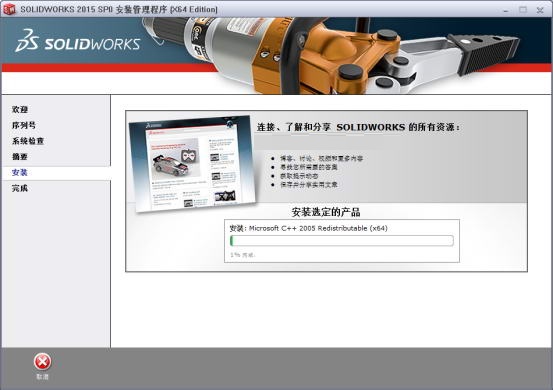The image size is (553, 390).
Task: Open the 完成 step in sidebar
Action: (x=20, y=188)
